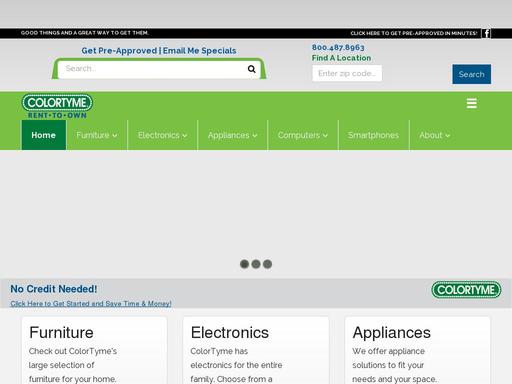This screenshot has height=384, width=512.
Task: Click 'Good things and a great way' tagline
Action: [x=85, y=33]
